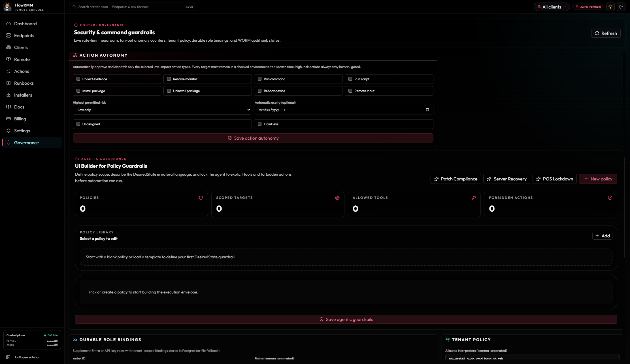Go to Endpoints in sidebar
This screenshot has width=630, height=364.
(32, 35)
